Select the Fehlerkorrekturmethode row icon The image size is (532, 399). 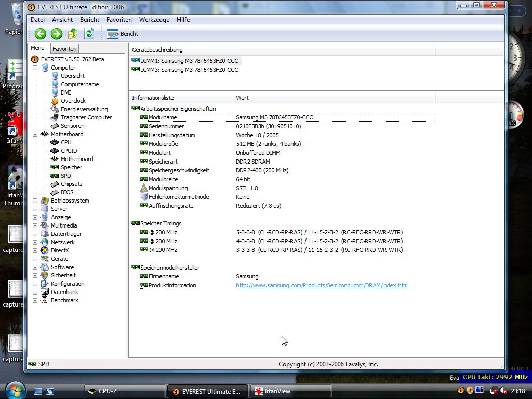coord(143,197)
